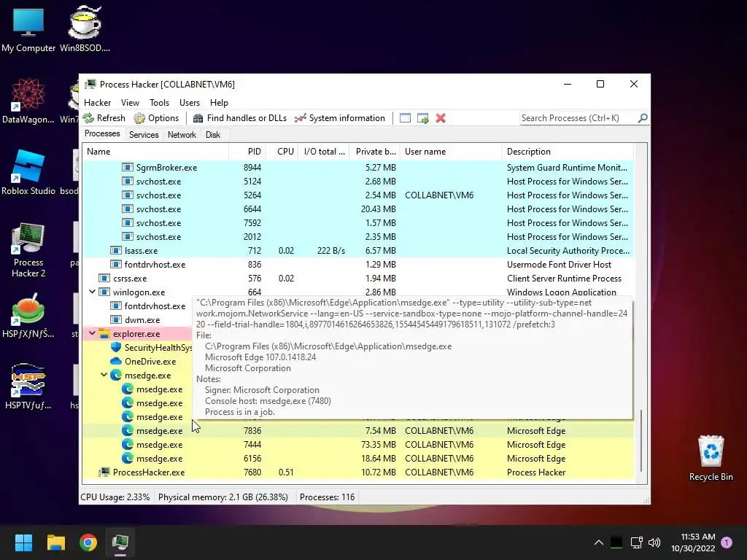Click the ProcessHacker.exe row icon
The height and width of the screenshot is (560, 747).
pyautogui.click(x=104, y=472)
